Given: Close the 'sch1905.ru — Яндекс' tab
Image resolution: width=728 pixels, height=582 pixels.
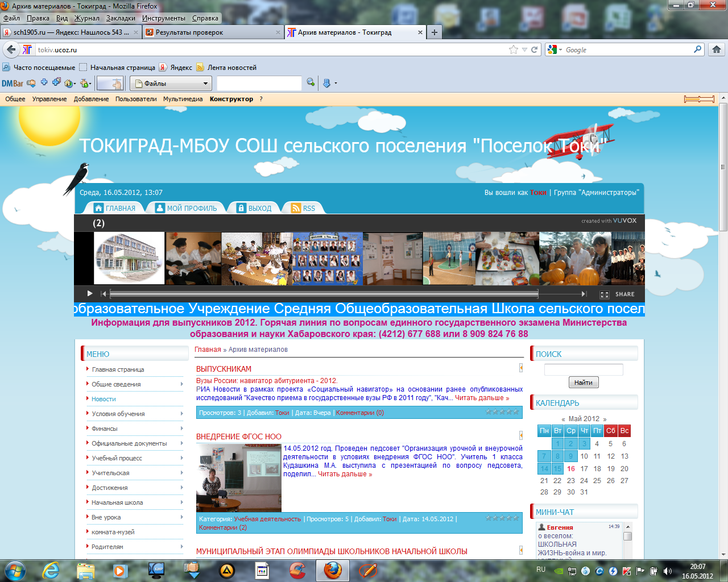Looking at the screenshot, I should click(136, 32).
